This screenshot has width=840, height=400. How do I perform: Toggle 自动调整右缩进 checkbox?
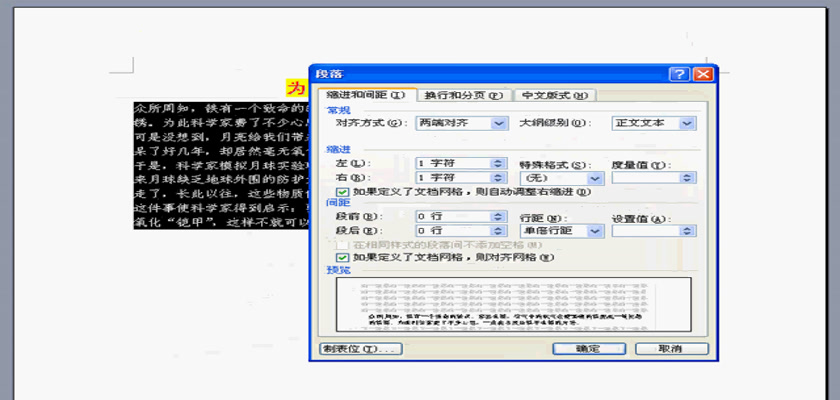click(x=341, y=192)
